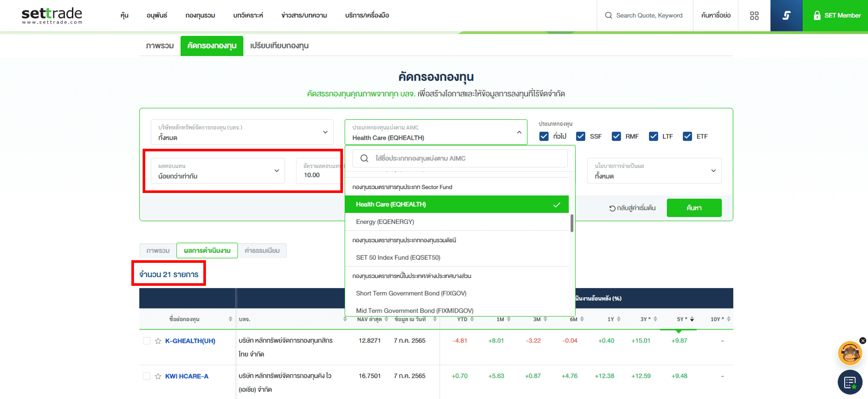The width and height of the screenshot is (868, 399).
Task: Open the feedback survey icon
Action: [849, 383]
